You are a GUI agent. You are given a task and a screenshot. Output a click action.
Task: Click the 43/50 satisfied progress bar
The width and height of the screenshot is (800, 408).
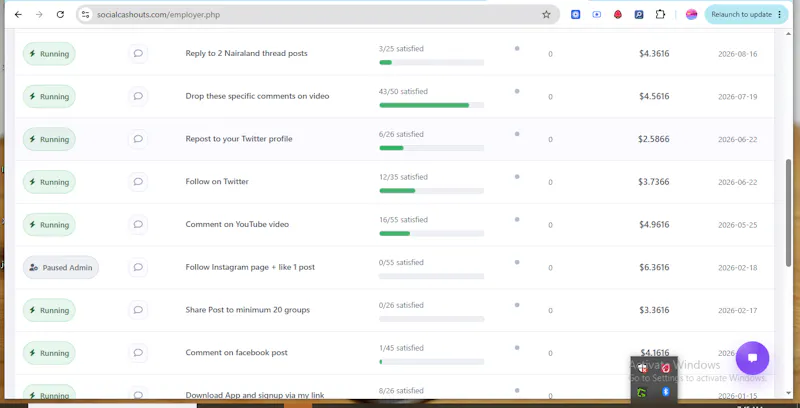[x=432, y=105]
